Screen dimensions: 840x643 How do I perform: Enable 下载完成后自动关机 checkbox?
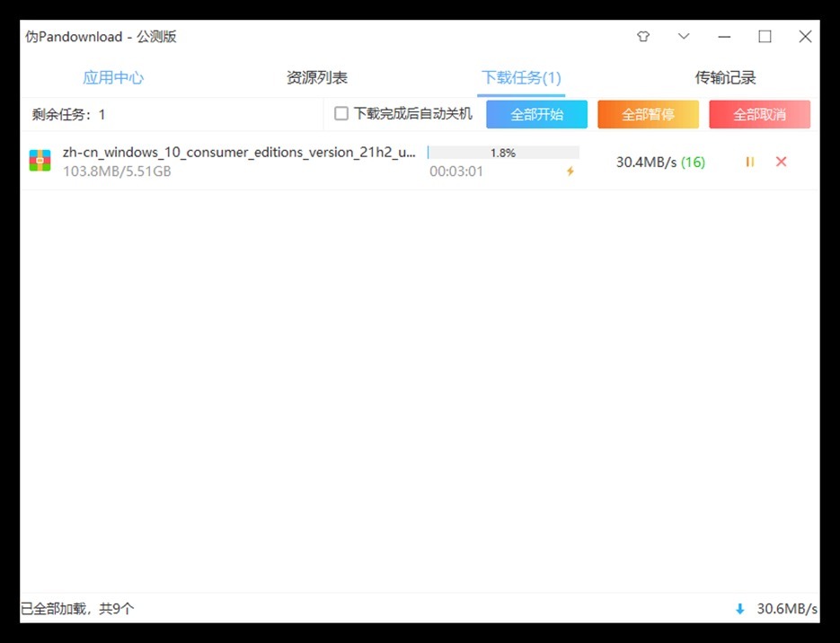pyautogui.click(x=341, y=114)
